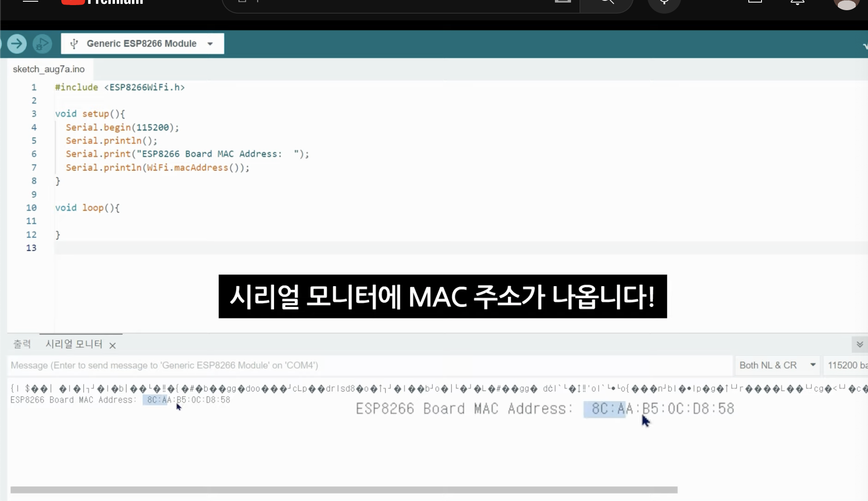Open the YouTube account avatar menu
This screenshot has height=501, width=868.
click(846, 4)
